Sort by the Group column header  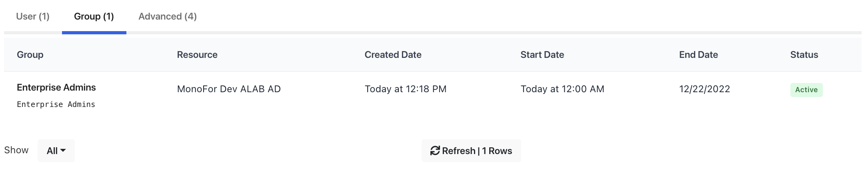tap(30, 55)
